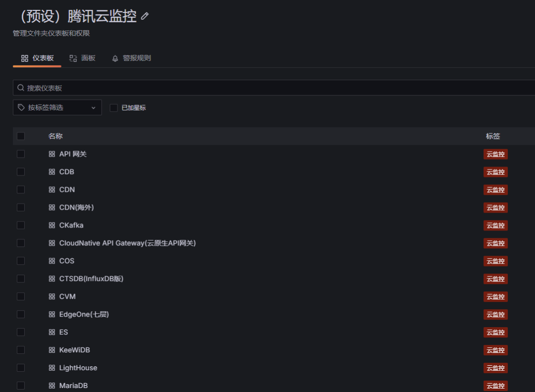Click the dashboard icon beside ES
535x392 pixels.
point(52,332)
